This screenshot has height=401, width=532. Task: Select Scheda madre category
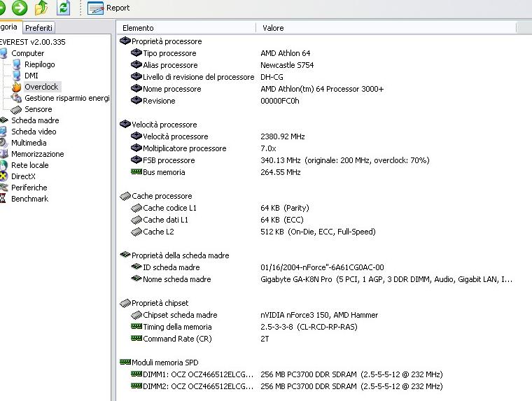[35, 120]
